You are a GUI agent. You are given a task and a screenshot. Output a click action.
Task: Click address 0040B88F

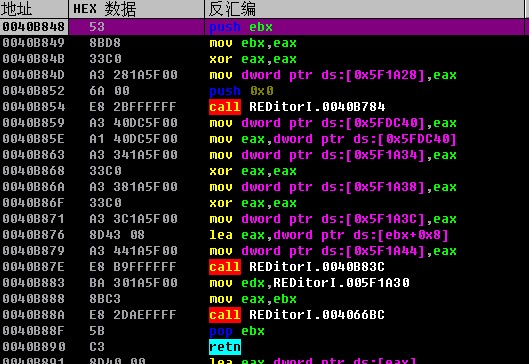click(x=33, y=331)
